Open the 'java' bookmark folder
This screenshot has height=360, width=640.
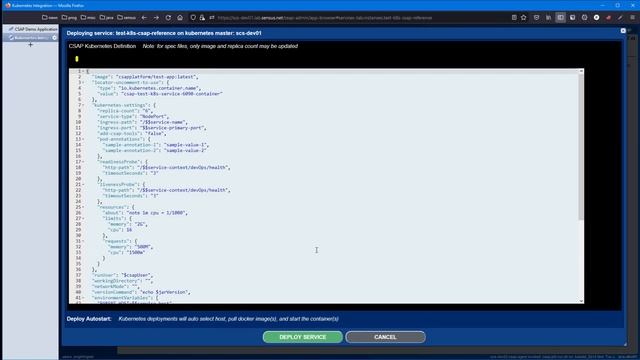pos(107,18)
